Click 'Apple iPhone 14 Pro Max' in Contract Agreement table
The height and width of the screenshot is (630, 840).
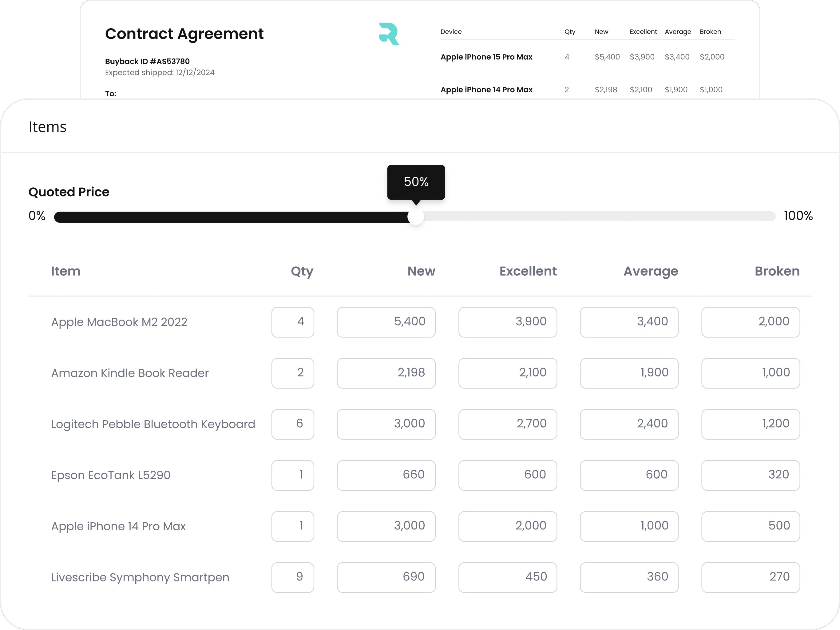coord(486,90)
